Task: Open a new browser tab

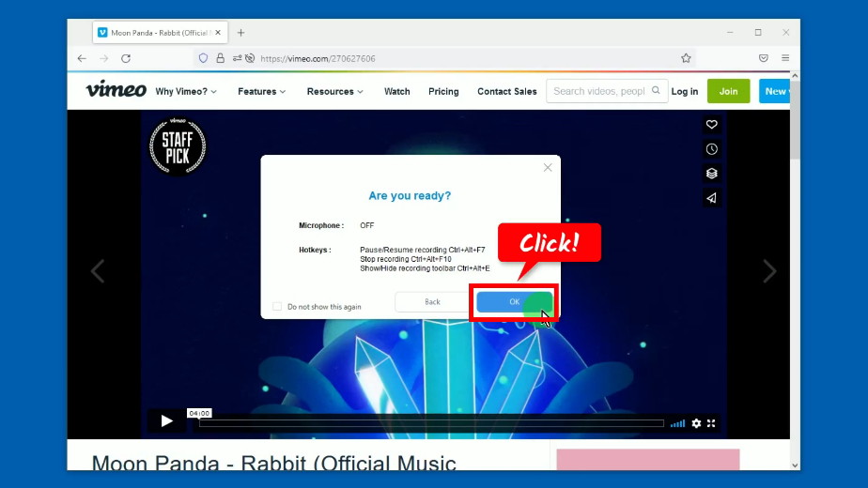Action: click(x=240, y=33)
